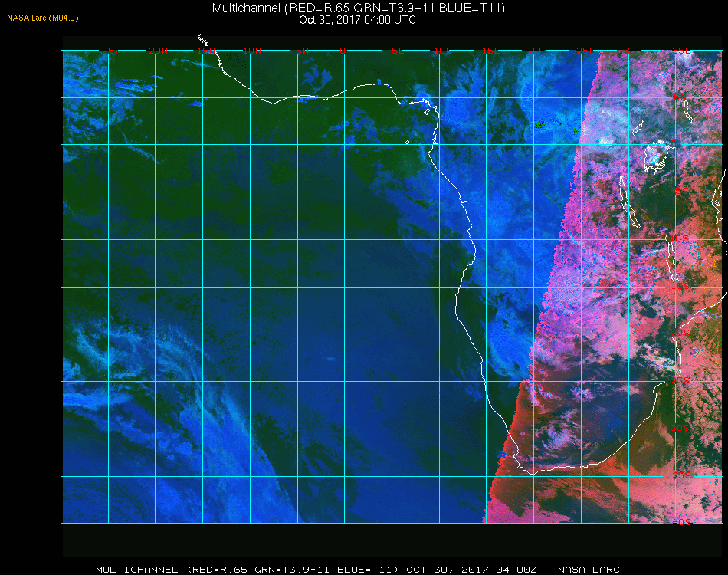The height and width of the screenshot is (575, 728).
Task: Select the 5W longitude label
Action: [302, 51]
